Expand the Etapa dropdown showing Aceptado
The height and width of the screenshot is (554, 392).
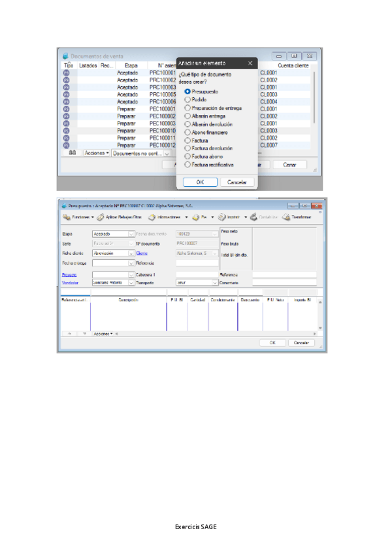pyautogui.click(x=131, y=233)
